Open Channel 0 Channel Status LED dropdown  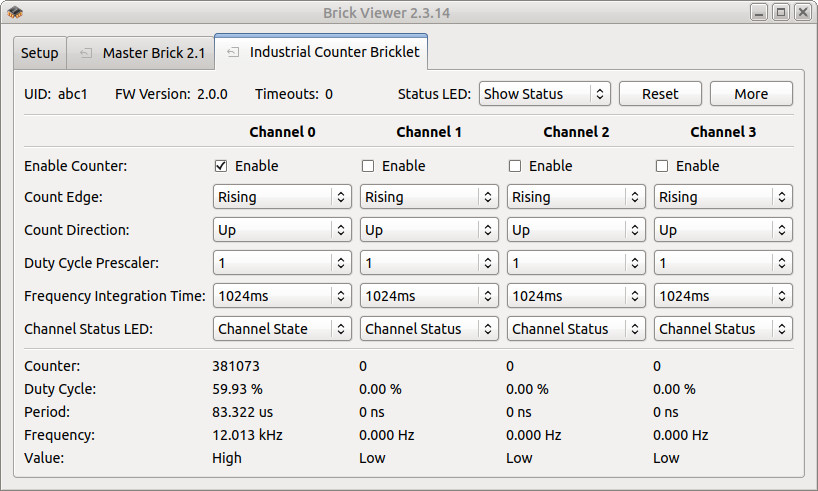pos(282,329)
